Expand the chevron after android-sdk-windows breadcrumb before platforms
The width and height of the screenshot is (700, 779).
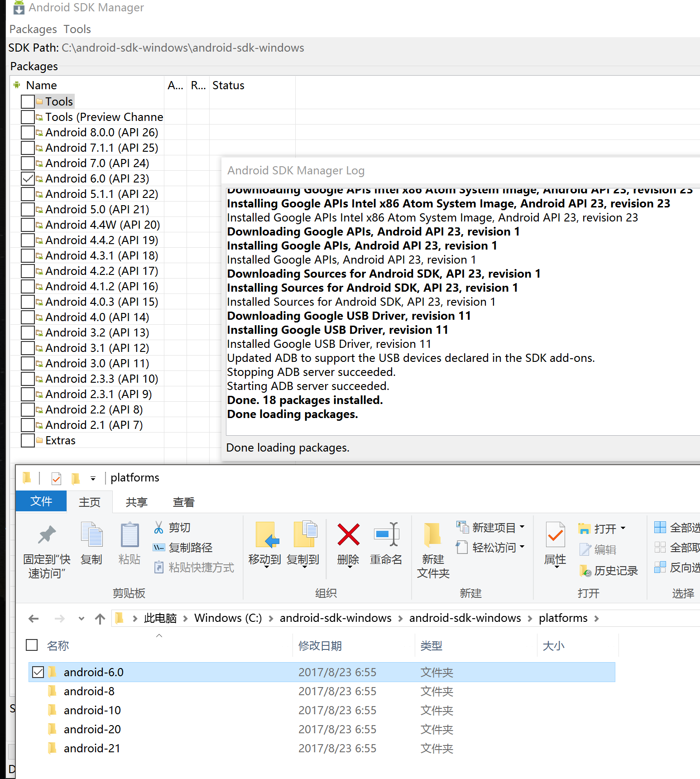coord(530,619)
